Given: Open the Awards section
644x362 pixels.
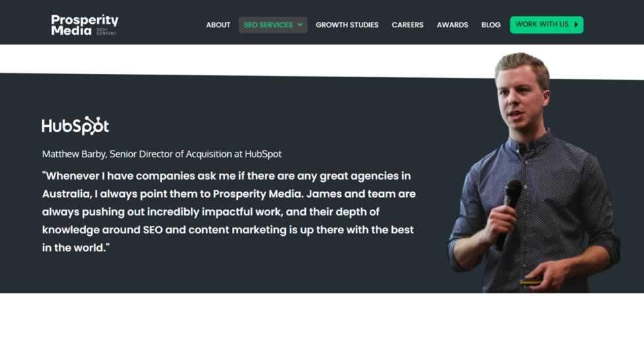Looking at the screenshot, I should [452, 25].
